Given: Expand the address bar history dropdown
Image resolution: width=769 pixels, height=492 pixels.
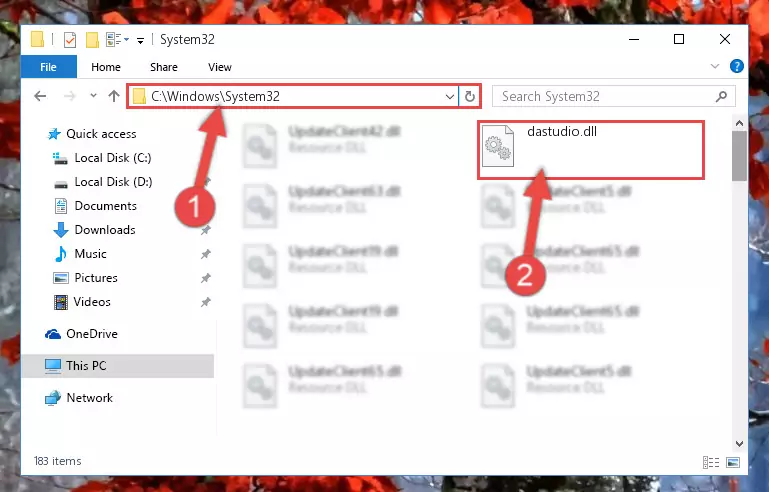Looking at the screenshot, I should pyautogui.click(x=449, y=97).
